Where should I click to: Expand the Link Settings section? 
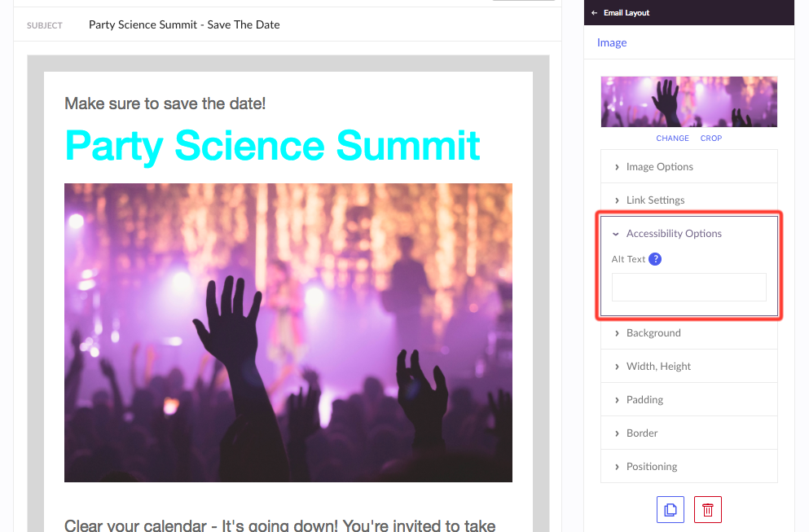point(688,200)
